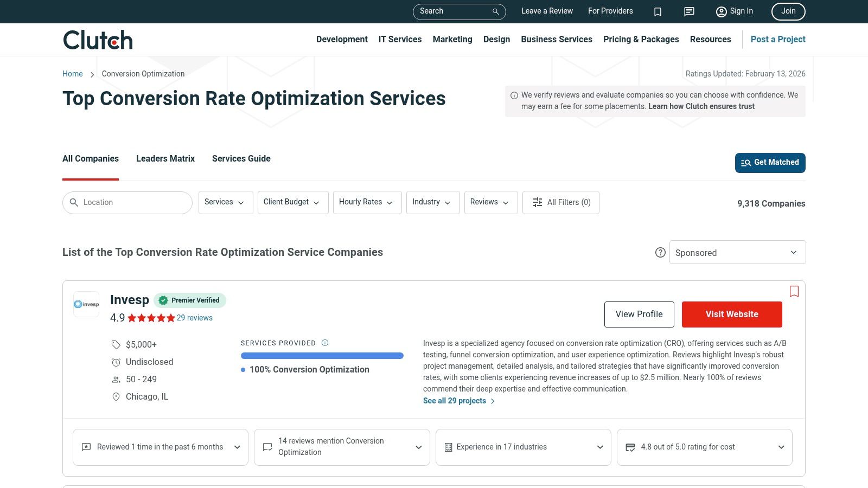Click the price tag icon next to $5,000+
868x488 pixels.
pyautogui.click(x=116, y=344)
